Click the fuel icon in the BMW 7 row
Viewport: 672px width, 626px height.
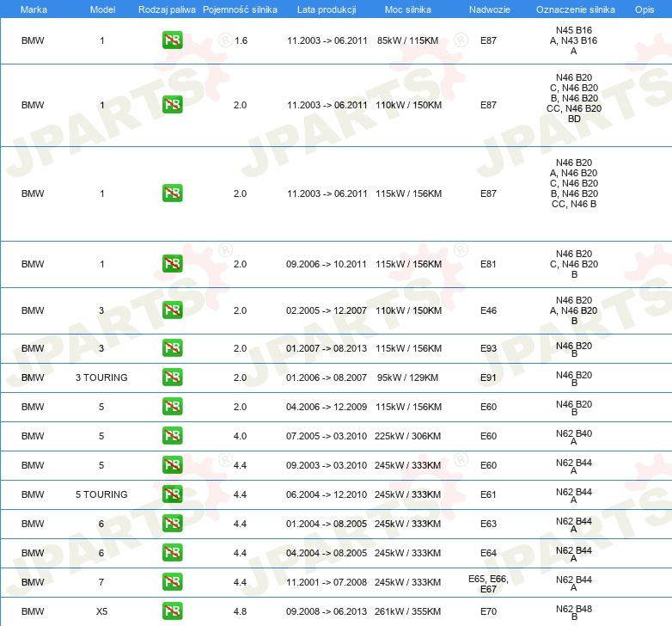coord(172,582)
